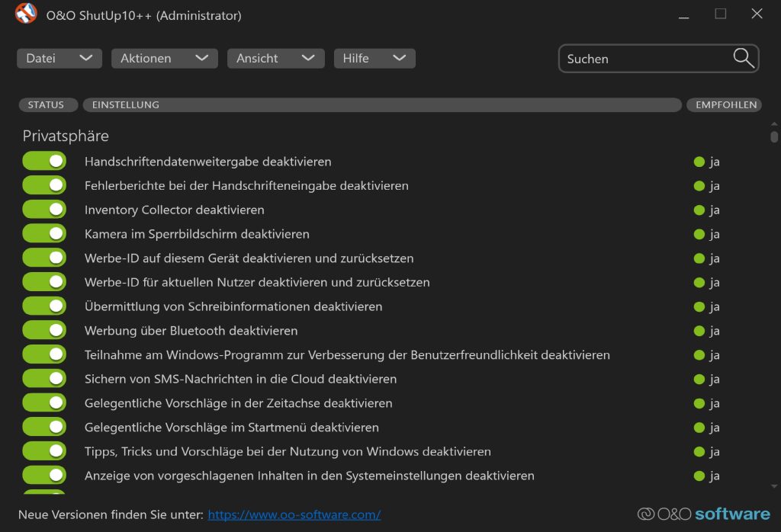Select the Privatsphäre section heading
Viewport: 781px width, 532px height.
tap(66, 136)
